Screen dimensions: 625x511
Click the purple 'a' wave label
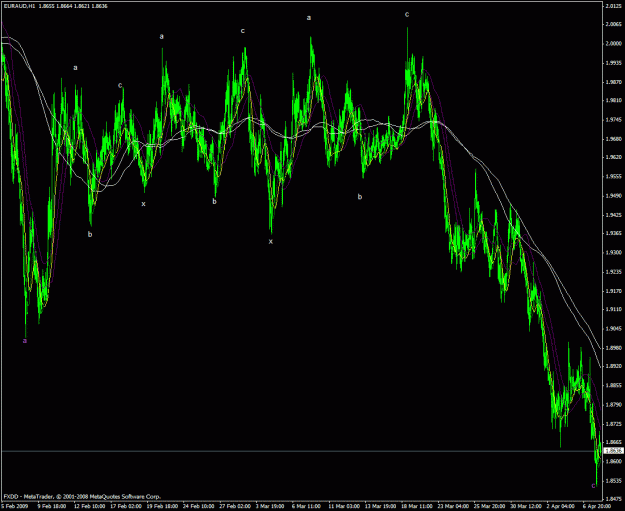coord(25,341)
